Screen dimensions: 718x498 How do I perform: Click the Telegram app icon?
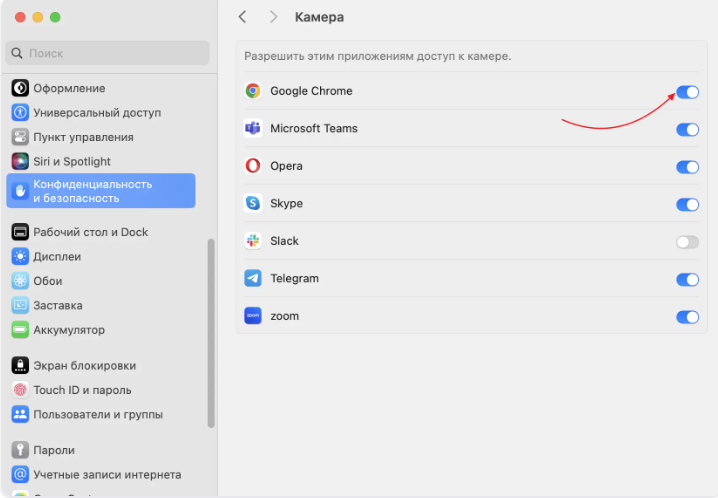253,278
